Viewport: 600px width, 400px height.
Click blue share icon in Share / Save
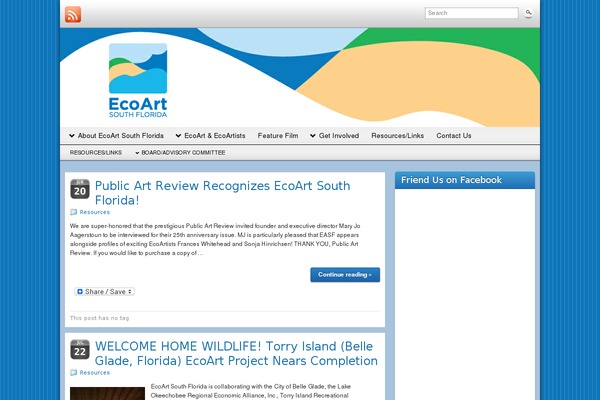click(80, 292)
